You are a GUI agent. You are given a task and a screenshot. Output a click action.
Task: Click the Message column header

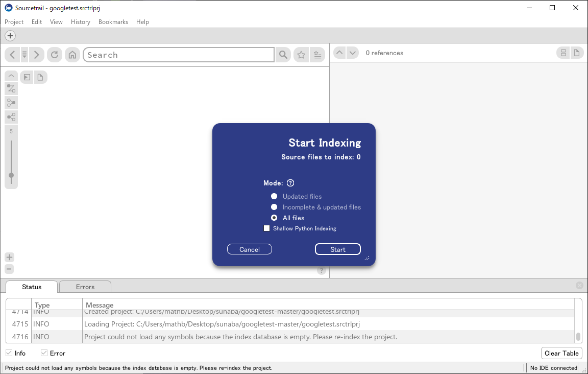[x=329, y=305]
